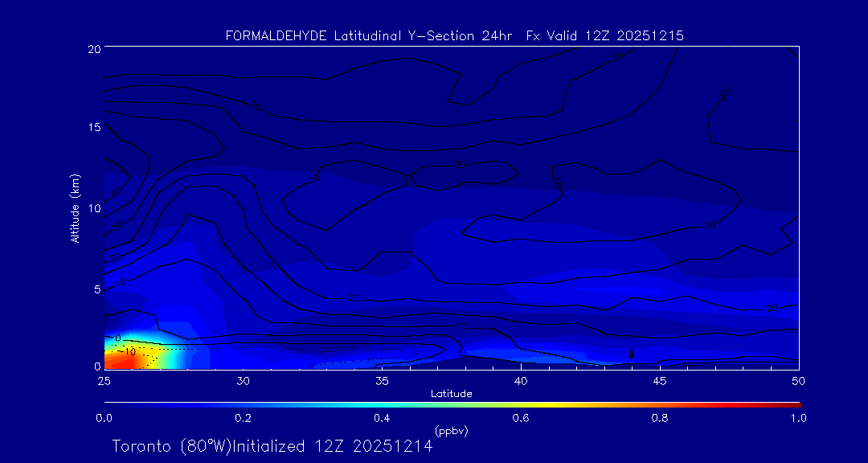The height and width of the screenshot is (463, 868).
Task: Click latitude axis tick label '40'
Action: click(521, 381)
